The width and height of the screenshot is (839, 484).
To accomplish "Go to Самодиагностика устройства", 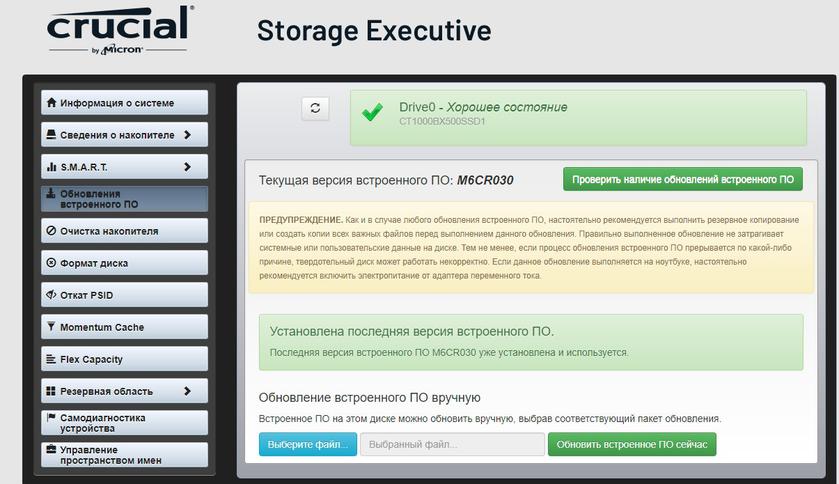I will coord(124,423).
